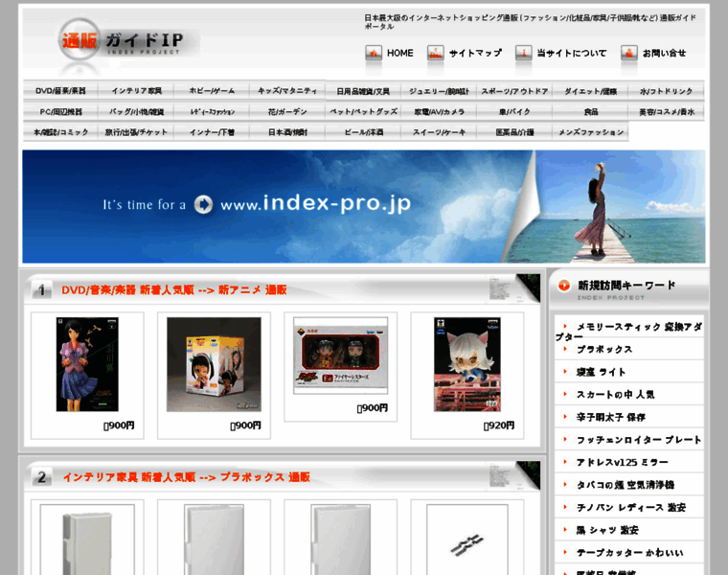Image resolution: width=728 pixels, height=575 pixels.
Task: Click the 900円 price under the ファイヤーシスターズ box
Action: pos(373,408)
